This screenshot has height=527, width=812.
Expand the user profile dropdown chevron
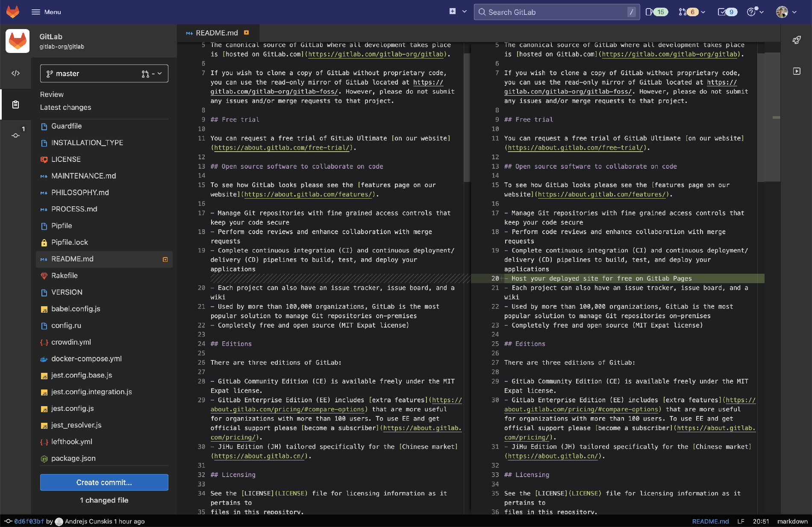tap(794, 12)
